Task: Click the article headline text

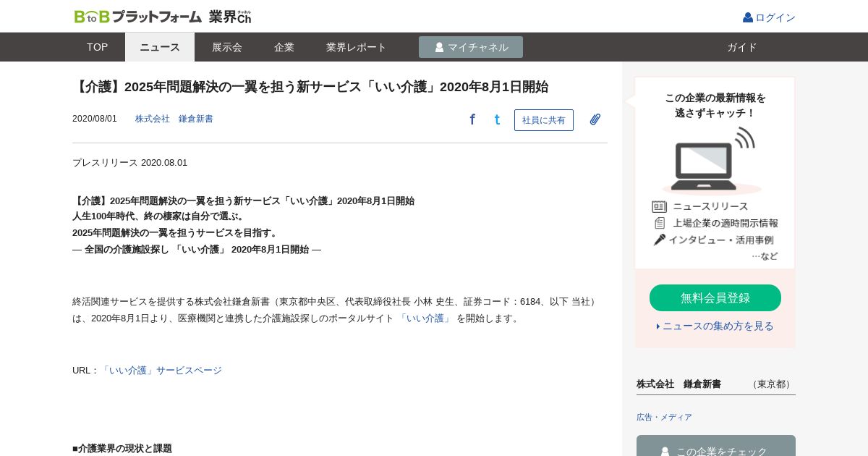Action: tap(310, 87)
